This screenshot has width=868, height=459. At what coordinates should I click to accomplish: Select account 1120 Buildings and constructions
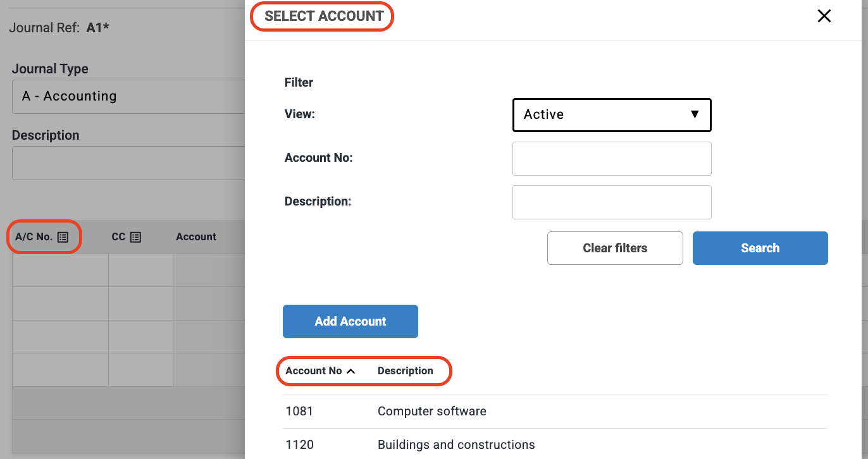299,444
